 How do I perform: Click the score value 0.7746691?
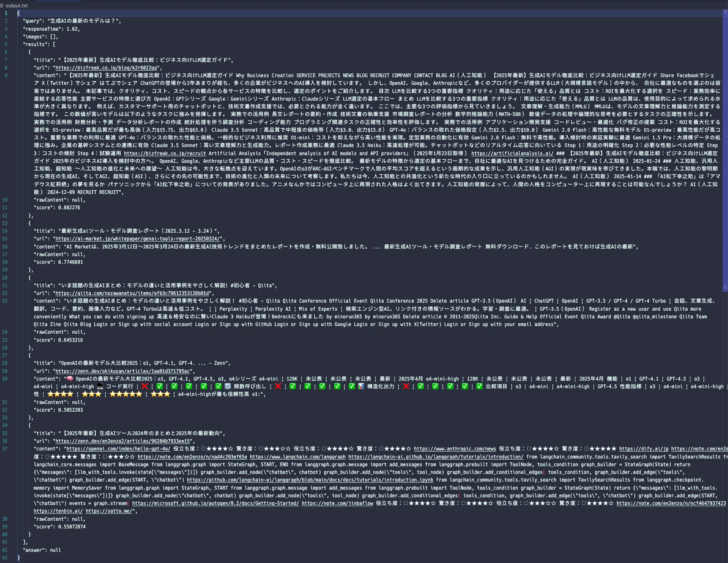(x=71, y=262)
